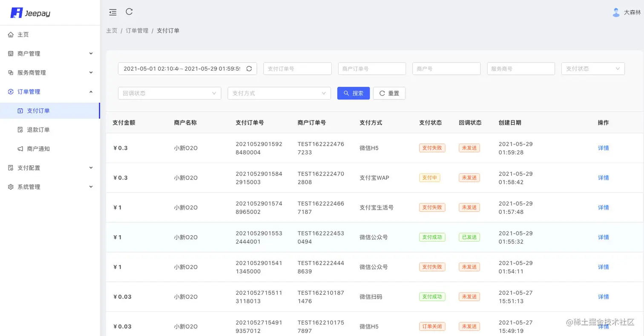This screenshot has width=644, height=336.
Task: Click the date range picker field
Action: tap(187, 68)
